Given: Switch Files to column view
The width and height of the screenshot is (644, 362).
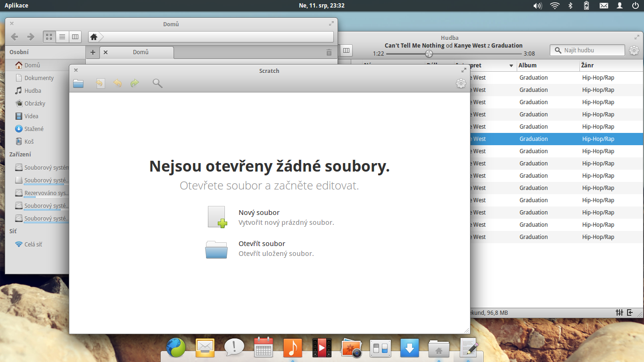Looking at the screenshot, I should tap(75, 36).
